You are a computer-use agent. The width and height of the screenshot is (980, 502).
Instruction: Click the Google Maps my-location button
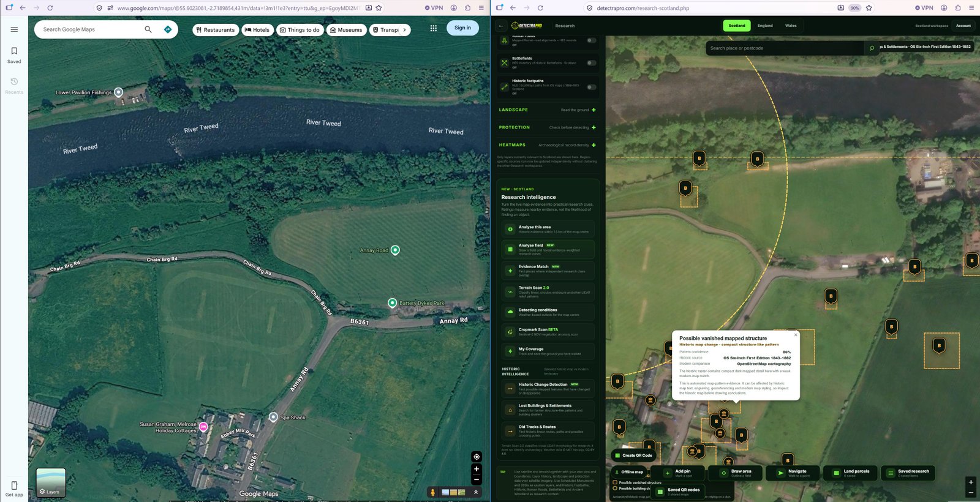click(x=477, y=457)
